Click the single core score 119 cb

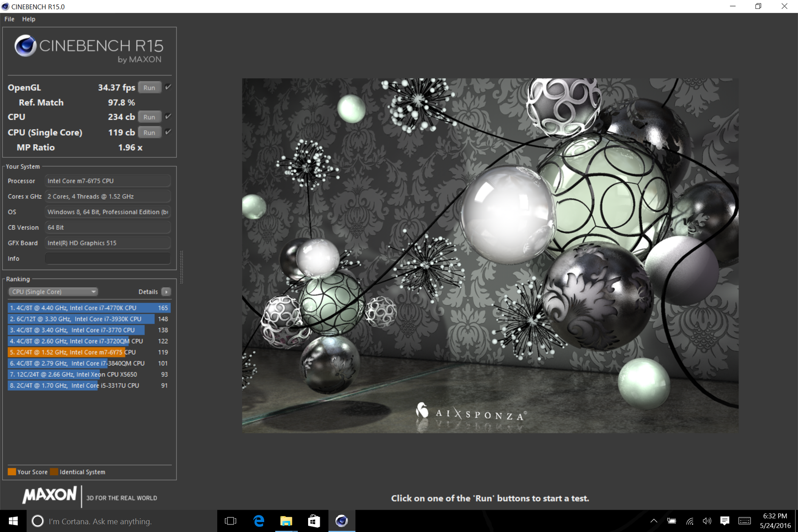[x=121, y=132]
